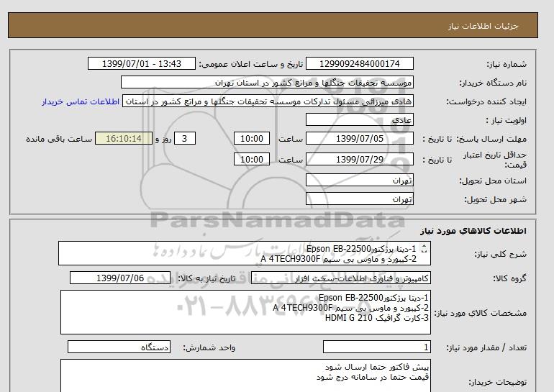This screenshot has width=554, height=392.
Task: Click the label مشخصات کالای مورد نیاز
Action: [x=481, y=313]
